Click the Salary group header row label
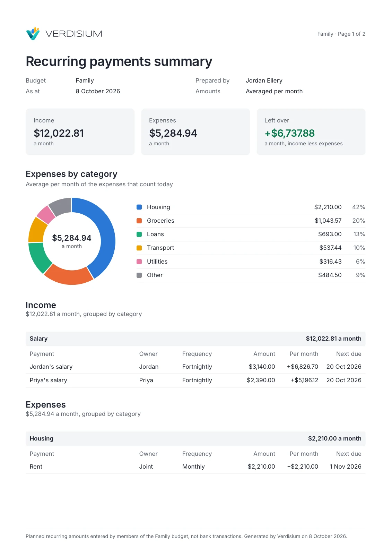Image resolution: width=392 pixels, height=555 pixels. pyautogui.click(x=38, y=339)
